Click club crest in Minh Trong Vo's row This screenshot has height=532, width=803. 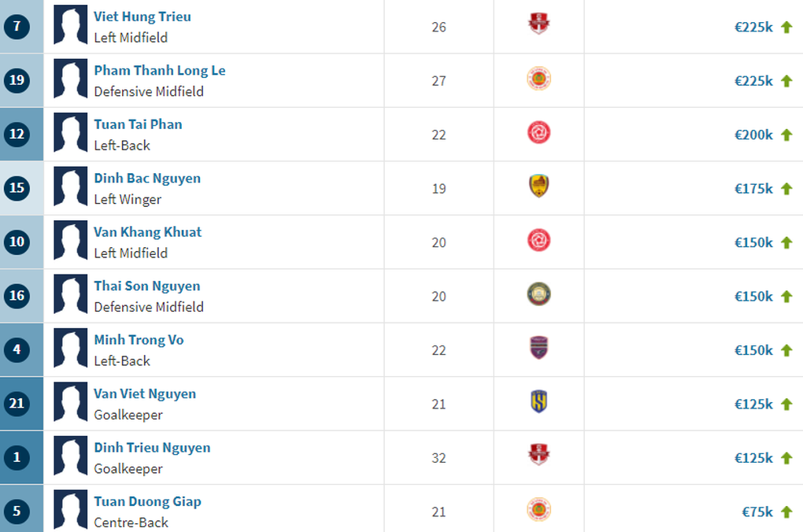tap(538, 349)
